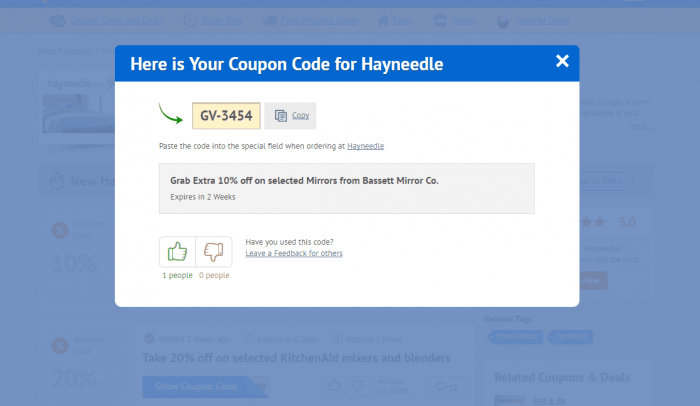The width and height of the screenshot is (700, 406).
Task: Click the Home breadcrumb link
Action: [47, 50]
